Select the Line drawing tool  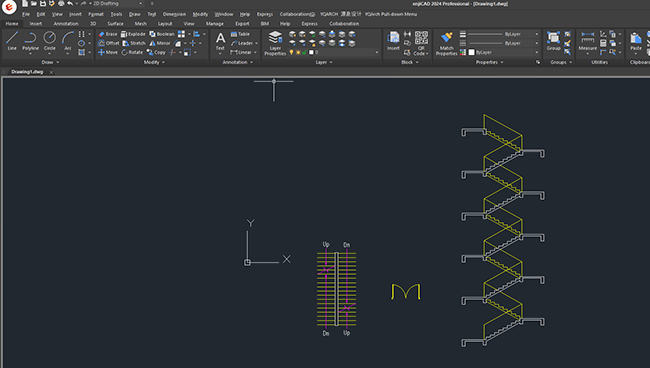tap(12, 41)
